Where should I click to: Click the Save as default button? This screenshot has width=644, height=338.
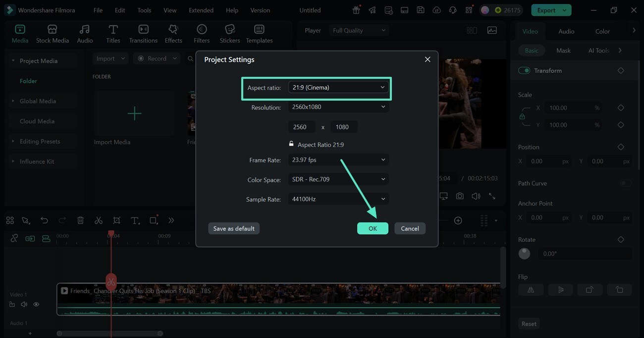tap(233, 228)
